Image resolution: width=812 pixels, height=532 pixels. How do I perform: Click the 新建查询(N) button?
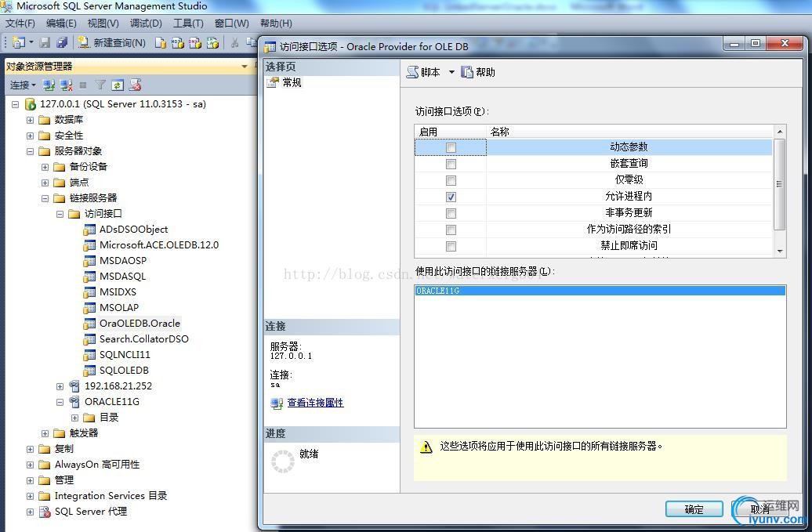112,43
